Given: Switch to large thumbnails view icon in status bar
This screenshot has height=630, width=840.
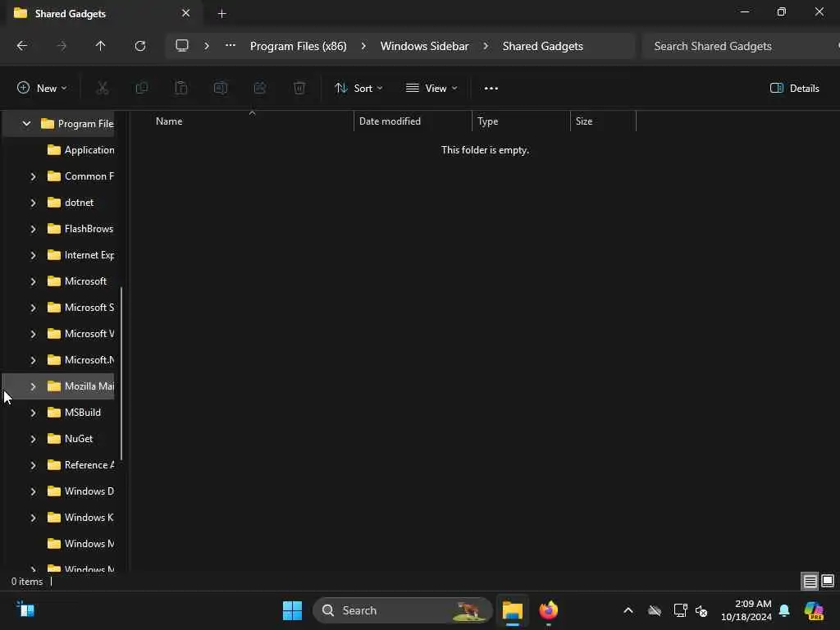Looking at the screenshot, I should (x=828, y=581).
